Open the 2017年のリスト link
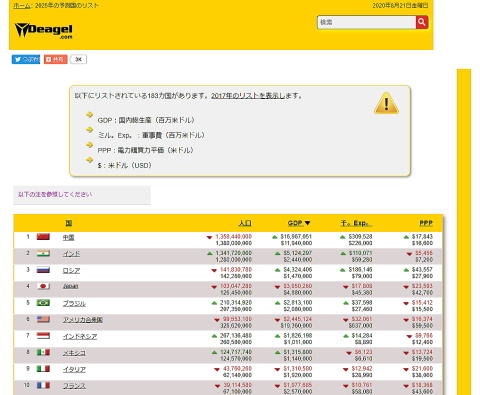The image size is (480, 395). click(x=248, y=96)
